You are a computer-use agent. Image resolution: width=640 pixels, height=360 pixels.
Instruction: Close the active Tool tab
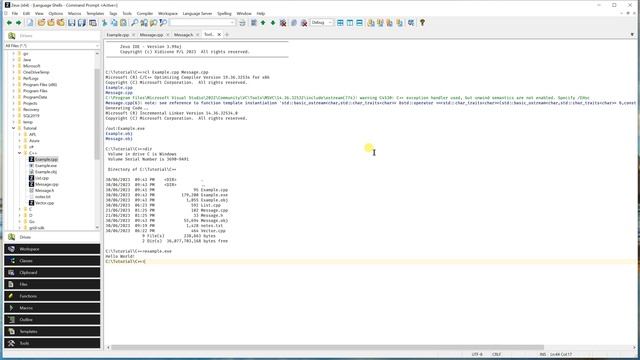point(219,35)
